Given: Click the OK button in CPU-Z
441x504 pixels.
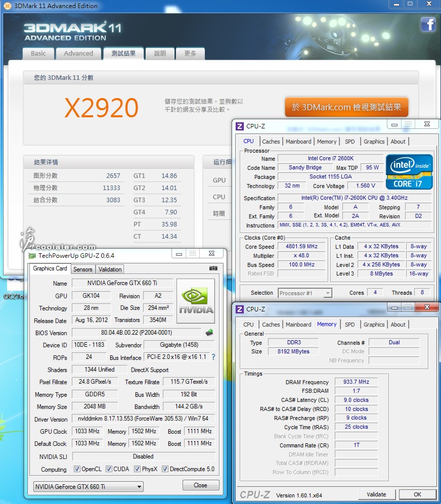Looking at the screenshot, I should [x=417, y=494].
